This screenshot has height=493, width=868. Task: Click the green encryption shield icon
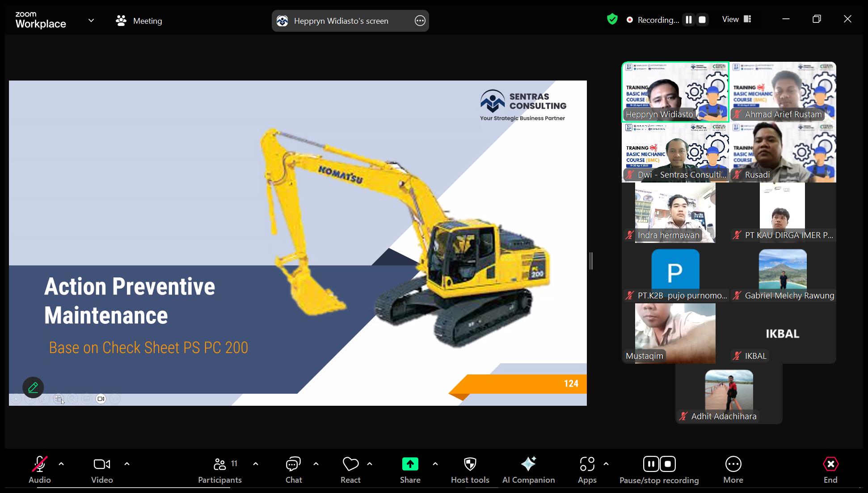[612, 19]
